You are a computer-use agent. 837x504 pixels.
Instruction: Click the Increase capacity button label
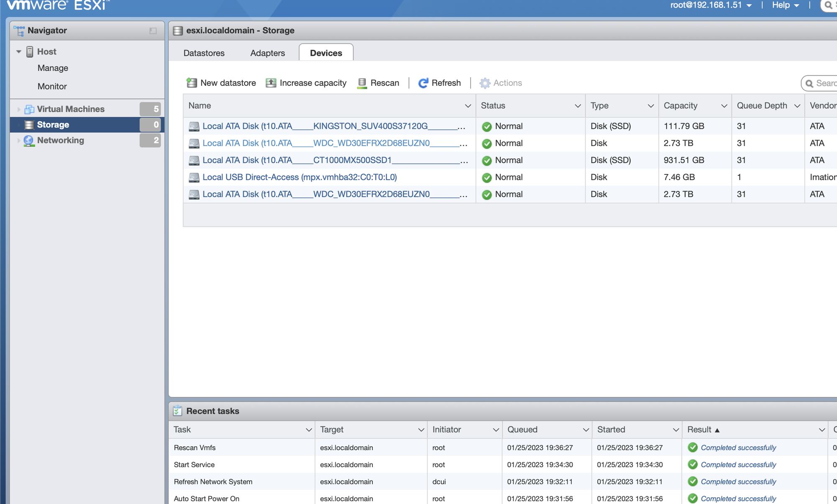coord(313,83)
